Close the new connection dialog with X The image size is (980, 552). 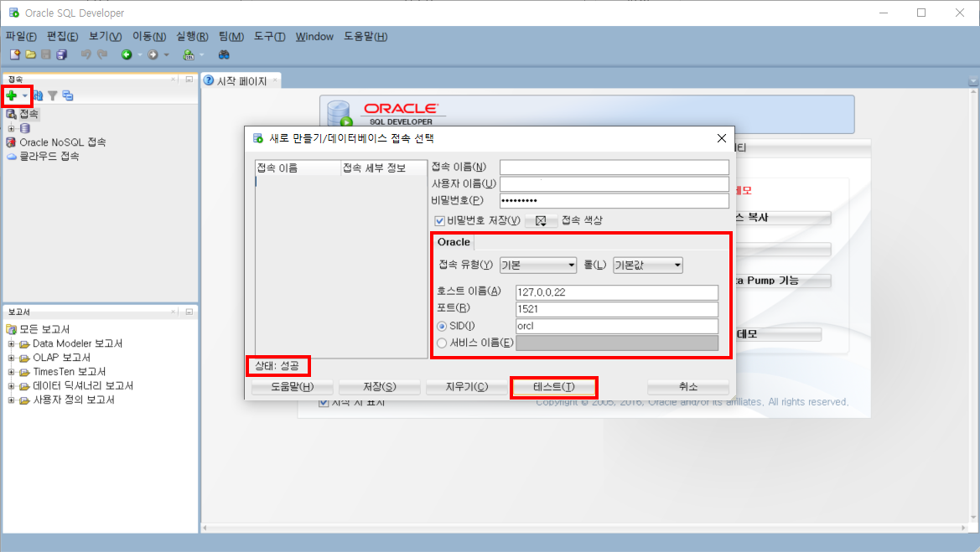[x=721, y=138]
